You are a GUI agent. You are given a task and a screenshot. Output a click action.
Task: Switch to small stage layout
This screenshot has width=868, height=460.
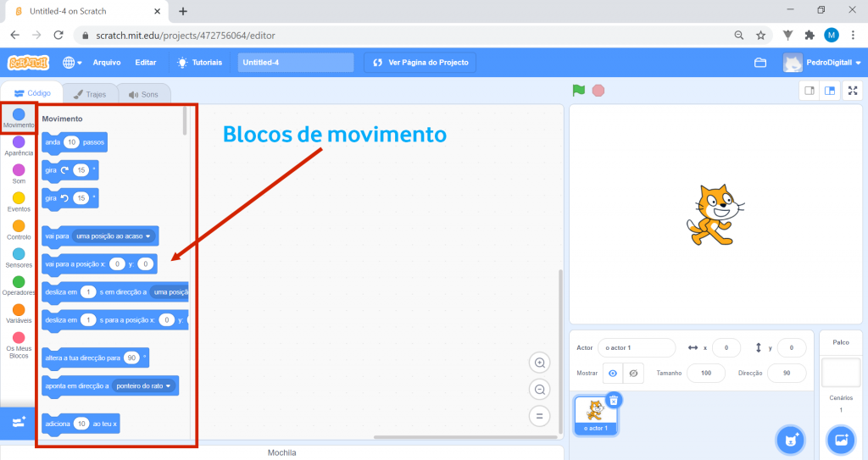[x=810, y=91]
